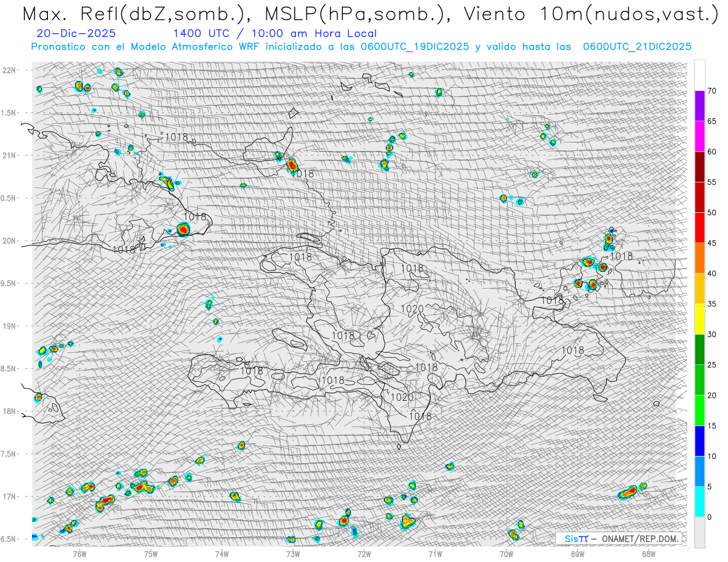Click the 1400 UTC / 10:00 am Hora Local time
The width and height of the screenshot is (728, 562).
pos(275,34)
